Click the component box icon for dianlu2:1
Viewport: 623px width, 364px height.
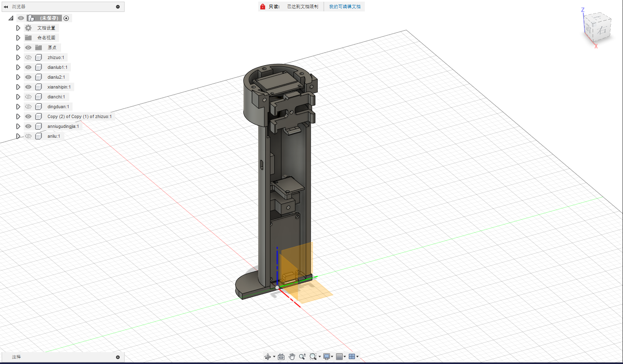tap(39, 77)
